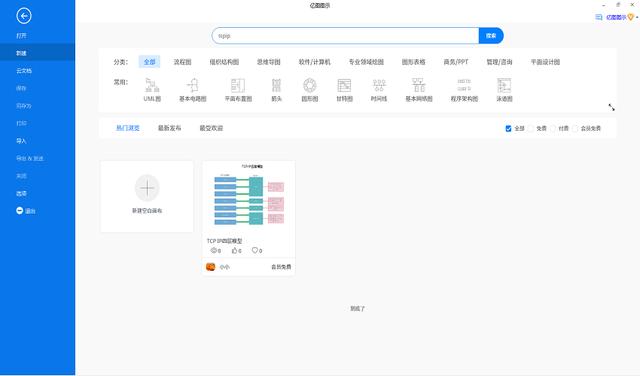Select the 会员免费 radio filter

point(575,129)
